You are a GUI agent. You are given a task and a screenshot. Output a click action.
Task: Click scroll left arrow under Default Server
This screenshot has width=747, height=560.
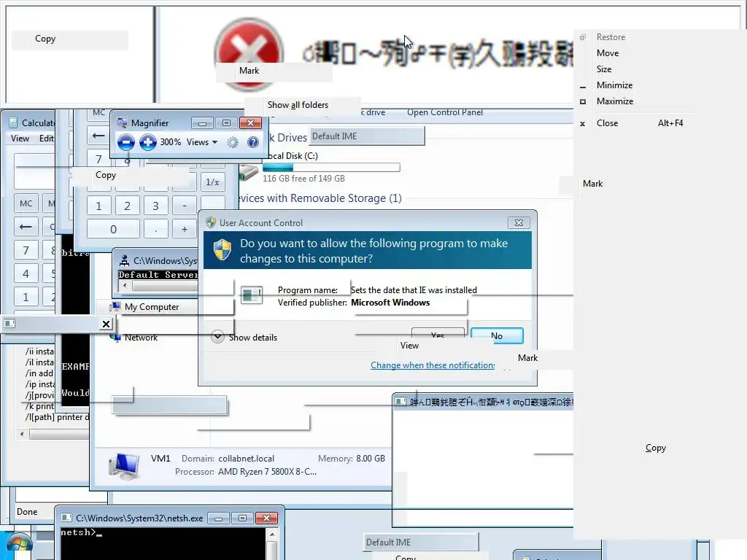(x=125, y=286)
